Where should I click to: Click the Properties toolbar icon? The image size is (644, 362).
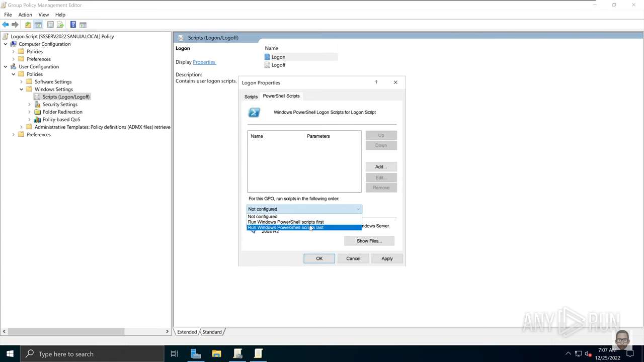(50, 25)
